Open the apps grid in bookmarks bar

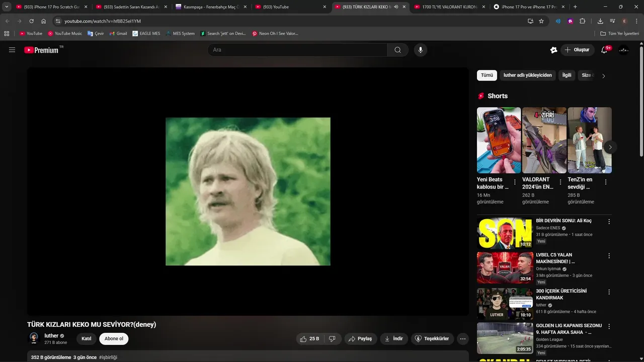7,34
